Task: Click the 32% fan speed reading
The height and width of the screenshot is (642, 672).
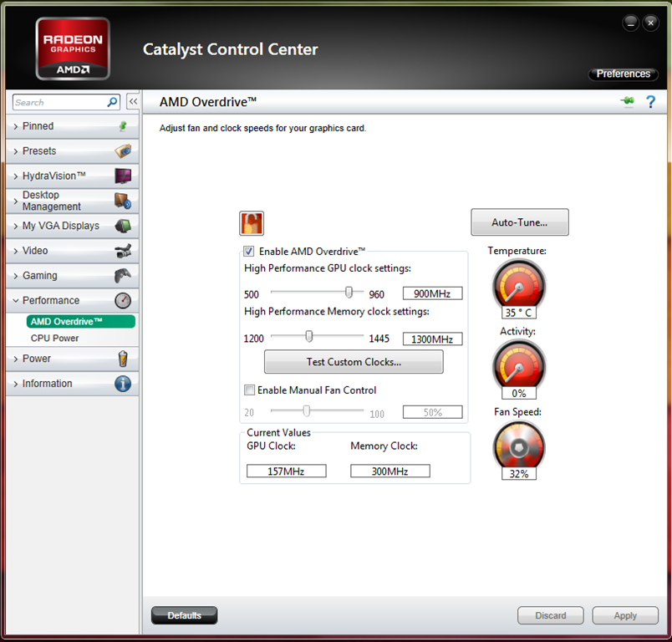Action: point(518,474)
